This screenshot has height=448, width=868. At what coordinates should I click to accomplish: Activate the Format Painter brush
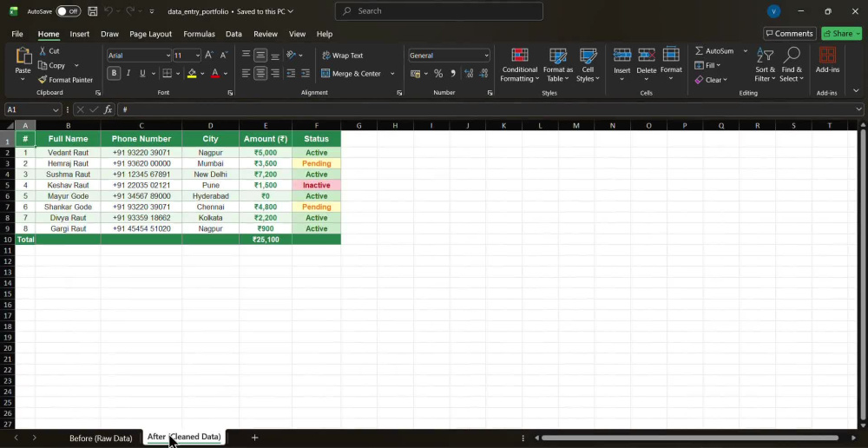coord(43,80)
